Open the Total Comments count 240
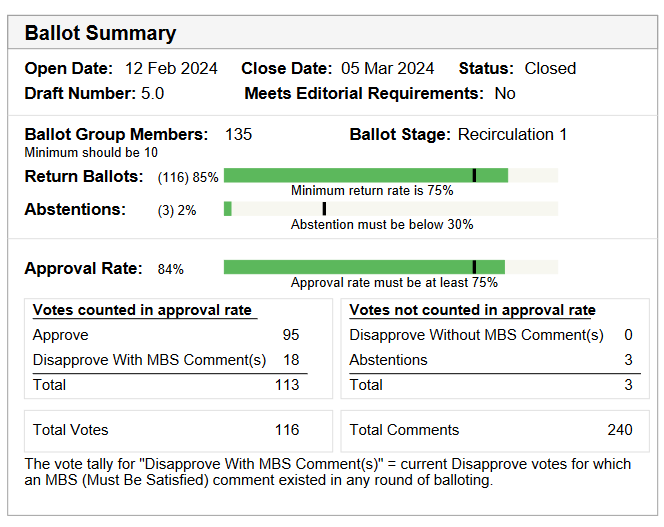Viewport: 664px width, 527px height. 619,430
